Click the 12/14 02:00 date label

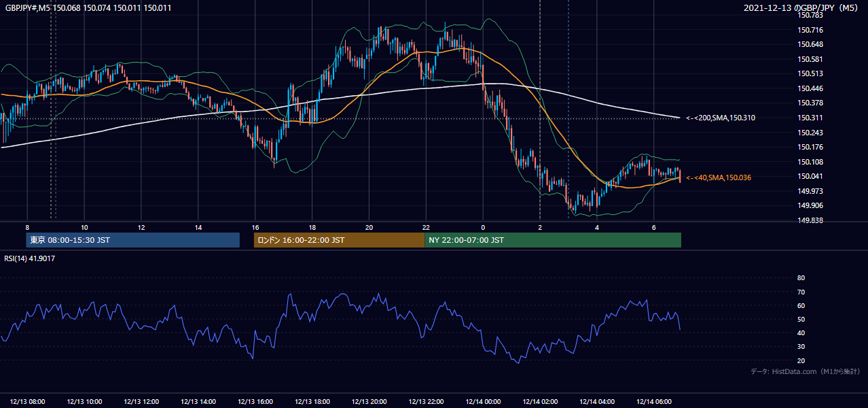[x=541, y=401]
